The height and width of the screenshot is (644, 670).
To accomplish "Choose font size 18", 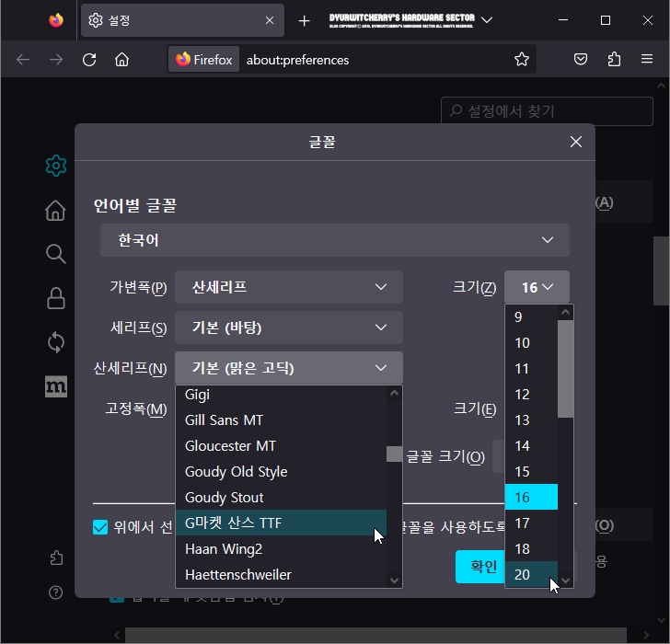I will (x=532, y=548).
